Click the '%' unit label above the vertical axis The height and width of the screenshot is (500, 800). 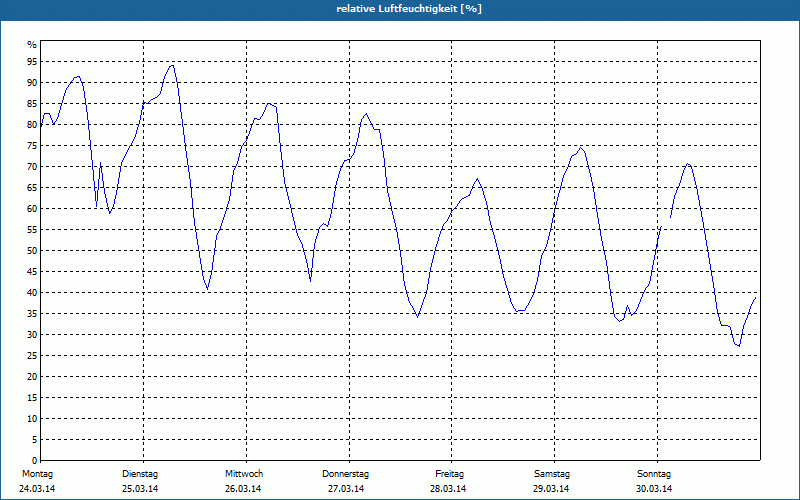coord(32,45)
